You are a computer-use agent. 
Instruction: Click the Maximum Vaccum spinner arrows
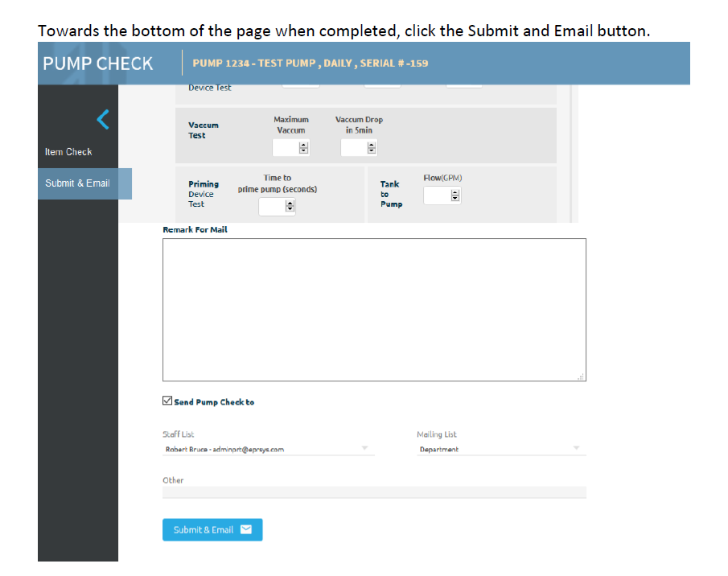pos(303,148)
